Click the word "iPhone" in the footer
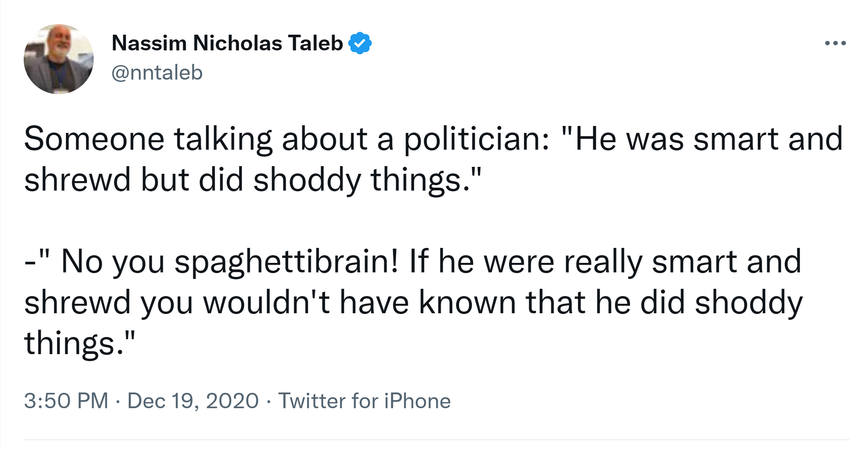This screenshot has height=452, width=868. 418,401
